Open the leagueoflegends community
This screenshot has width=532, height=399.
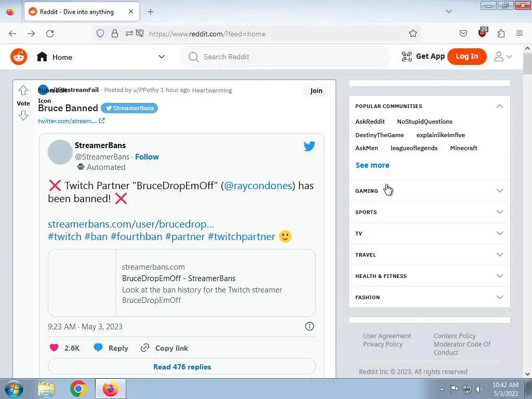[x=414, y=148]
